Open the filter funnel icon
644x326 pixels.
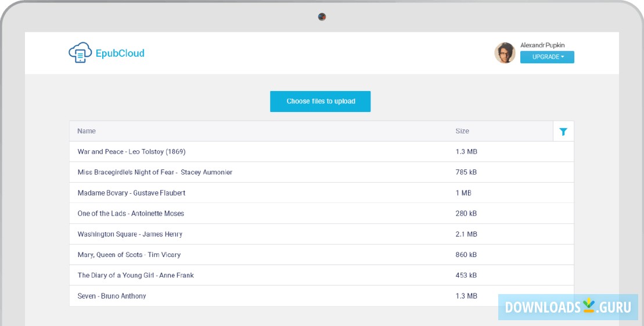tap(563, 131)
